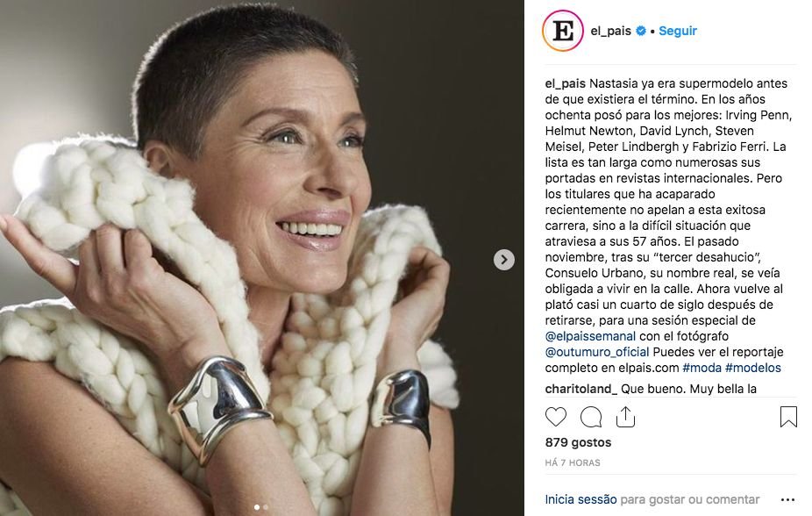812x516 pixels.
Task: Like the post with the heart icon
Action: tap(556, 417)
